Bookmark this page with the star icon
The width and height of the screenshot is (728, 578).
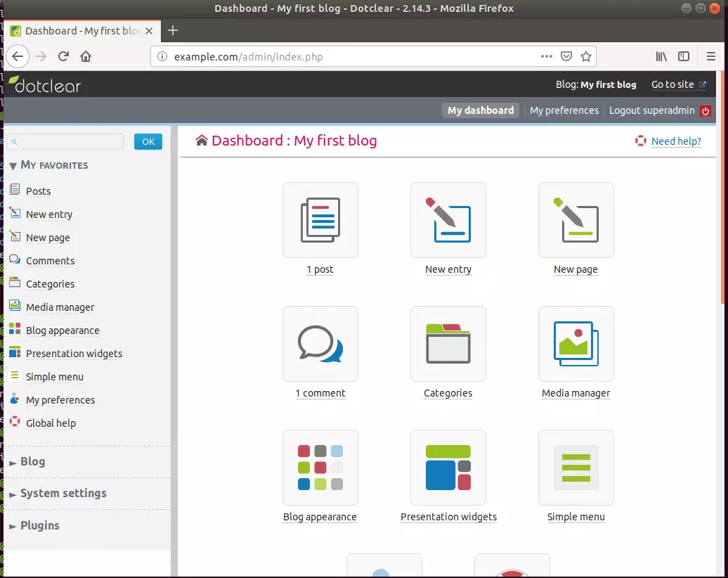(586, 57)
